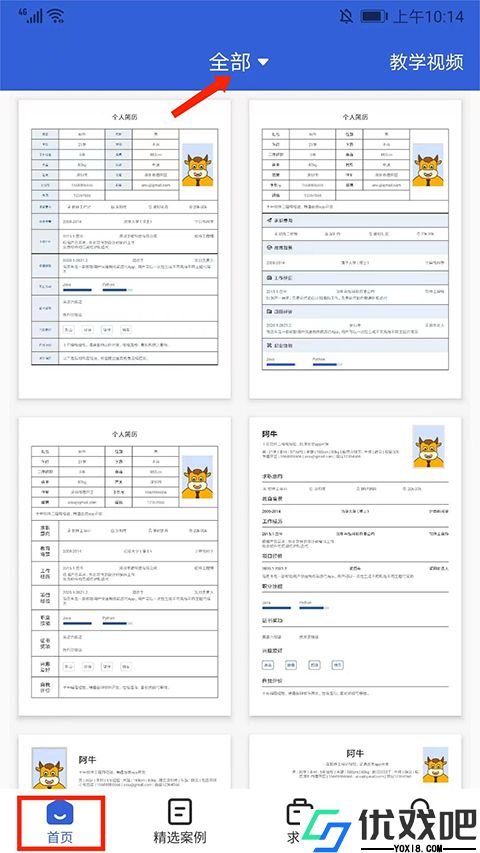
Task: Open the 全部 category dropdown
Action: [x=239, y=63]
